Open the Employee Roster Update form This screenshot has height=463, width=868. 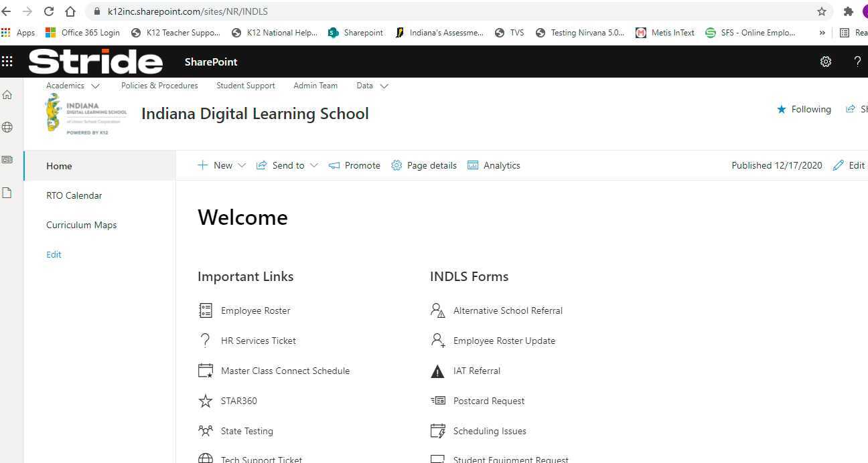[504, 341]
